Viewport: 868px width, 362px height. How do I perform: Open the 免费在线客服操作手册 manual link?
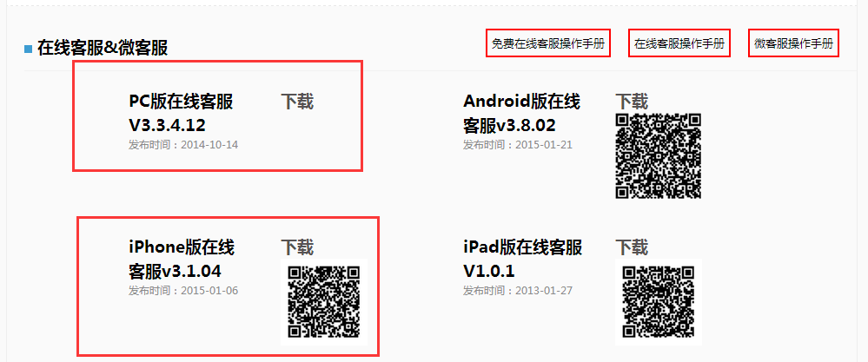[x=548, y=44]
